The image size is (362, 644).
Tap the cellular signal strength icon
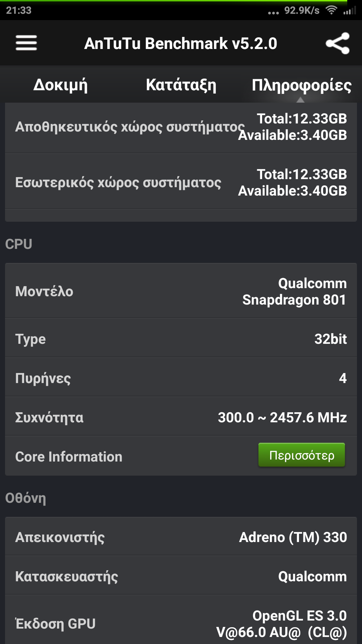(349, 11)
